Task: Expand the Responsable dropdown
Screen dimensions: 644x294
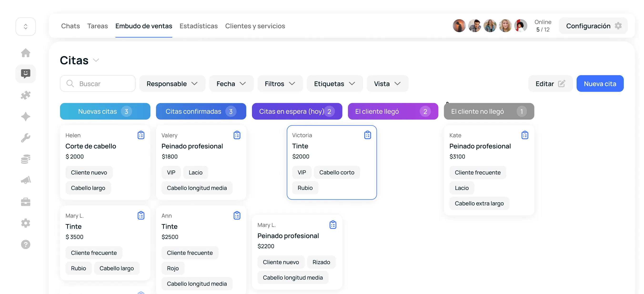Action: click(x=172, y=84)
